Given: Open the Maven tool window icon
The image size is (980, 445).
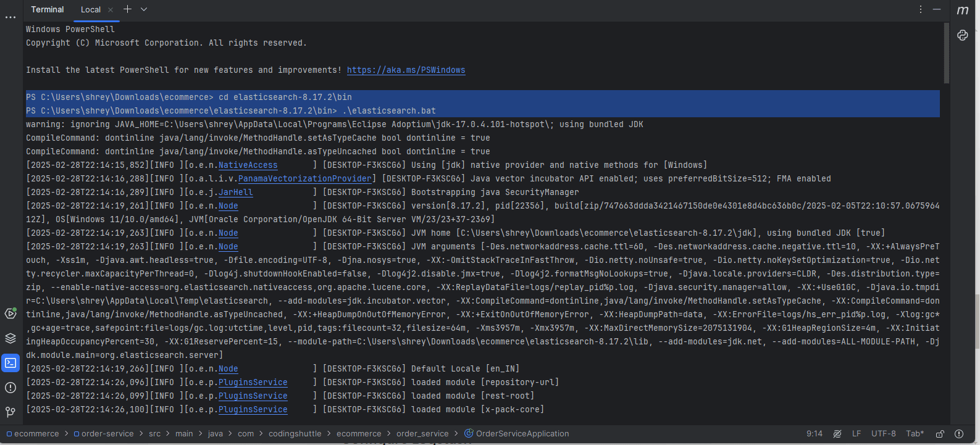Looking at the screenshot, I should pos(963,10).
